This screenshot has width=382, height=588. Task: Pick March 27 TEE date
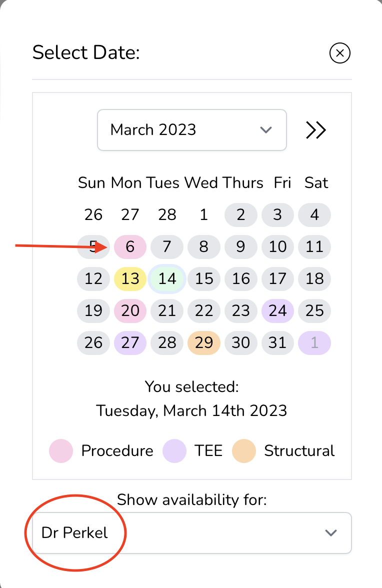pyautogui.click(x=130, y=342)
